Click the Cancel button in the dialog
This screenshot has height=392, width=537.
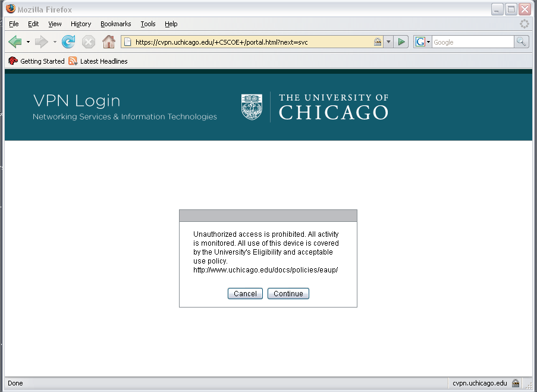tap(245, 294)
